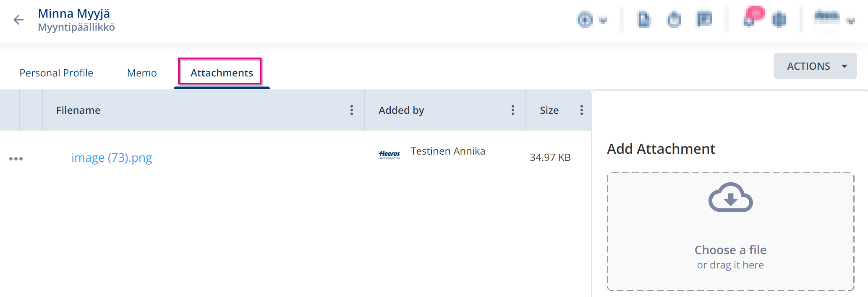868x297 pixels.
Task: Open Filename column options menu
Action: click(352, 110)
